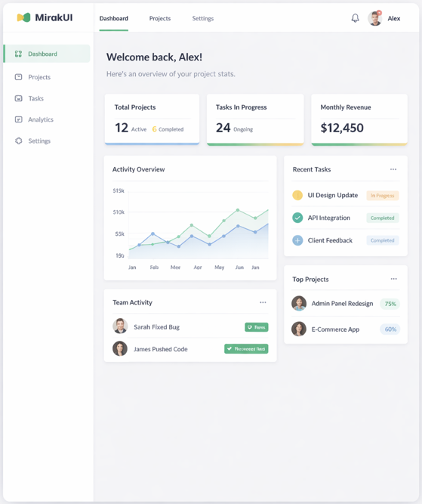
Task: Click the Client Feedback task name
Action: (330, 240)
